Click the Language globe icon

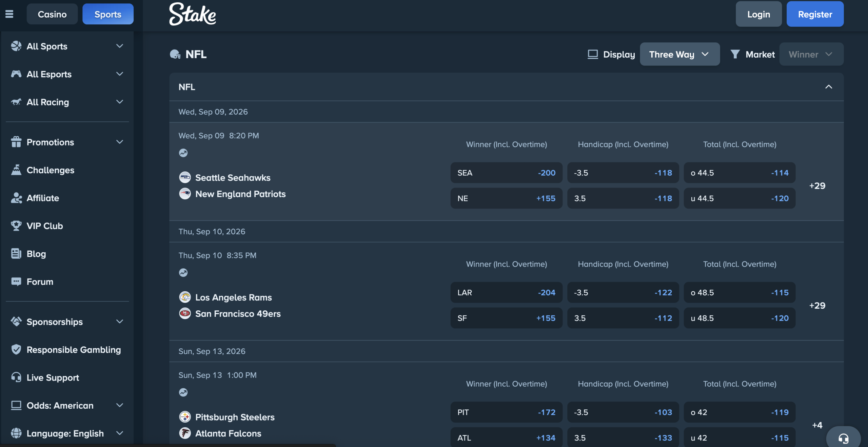[x=16, y=433]
